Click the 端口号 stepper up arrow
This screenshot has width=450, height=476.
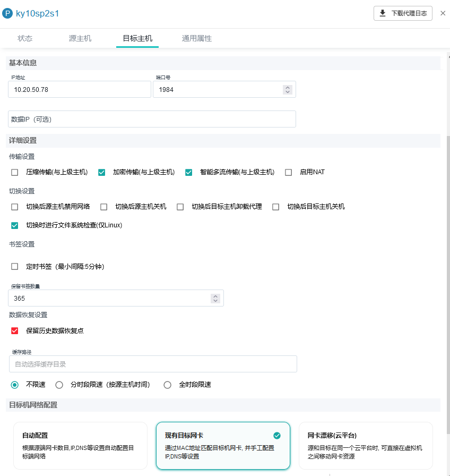288,86
